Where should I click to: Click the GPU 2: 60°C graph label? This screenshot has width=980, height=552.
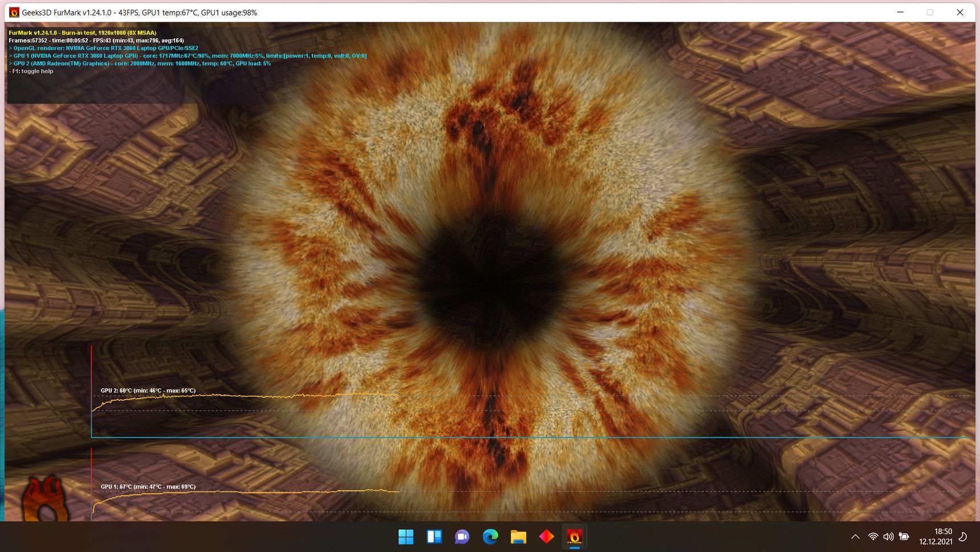[x=148, y=391]
